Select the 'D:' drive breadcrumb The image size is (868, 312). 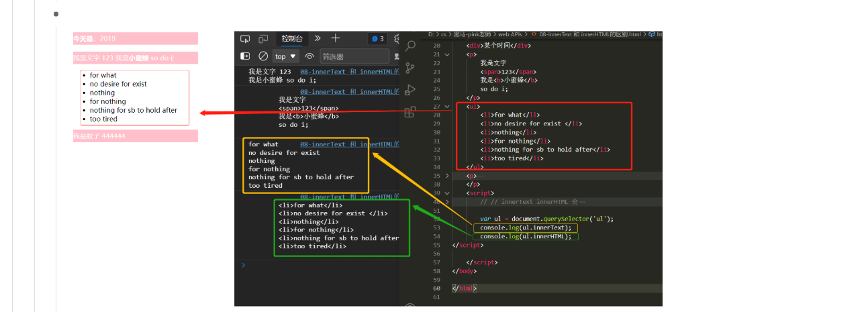click(432, 34)
